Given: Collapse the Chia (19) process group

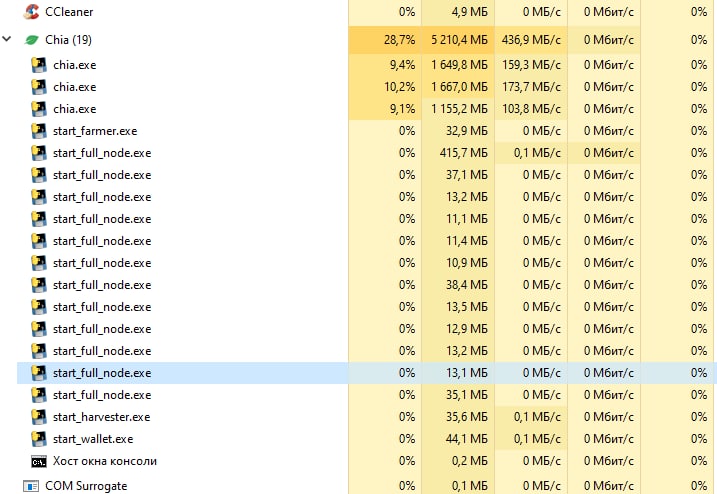Looking at the screenshot, I should (x=7, y=39).
